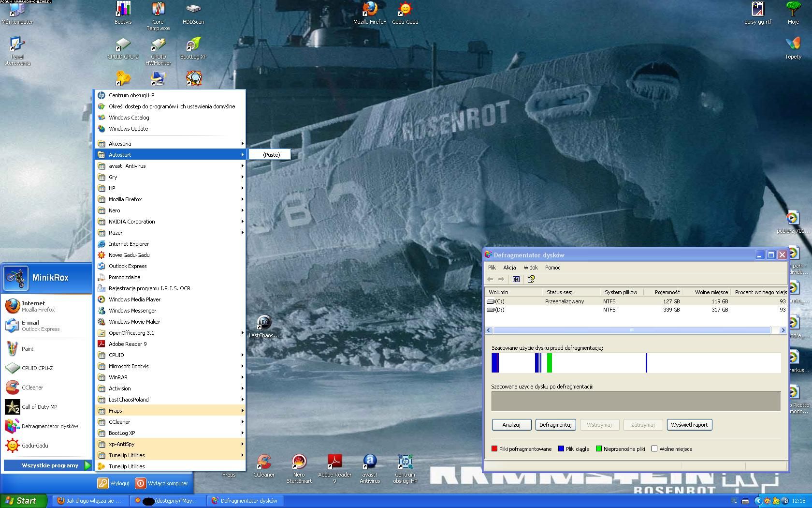Click the Analizuj button
The height and width of the screenshot is (508, 812).
511,425
